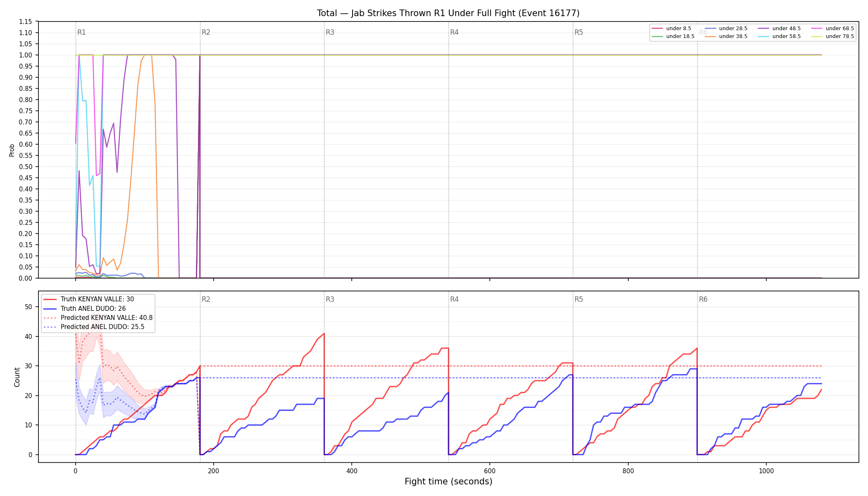Click the 1000 tick on fight time axis

766,470
